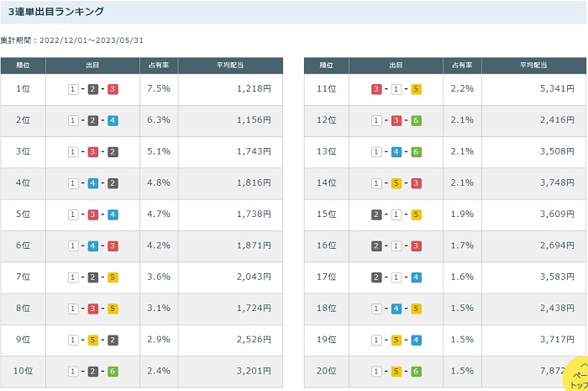Select the yellow 5 badge in the 7位 row
Viewport: 588px width, 391px height.
coord(113,277)
